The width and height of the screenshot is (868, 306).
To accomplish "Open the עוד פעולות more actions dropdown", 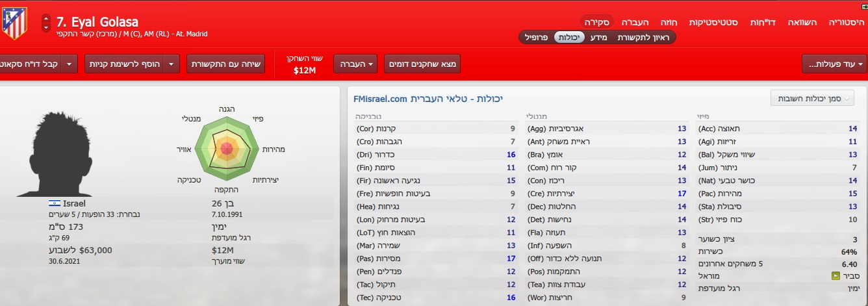I will coord(834,64).
